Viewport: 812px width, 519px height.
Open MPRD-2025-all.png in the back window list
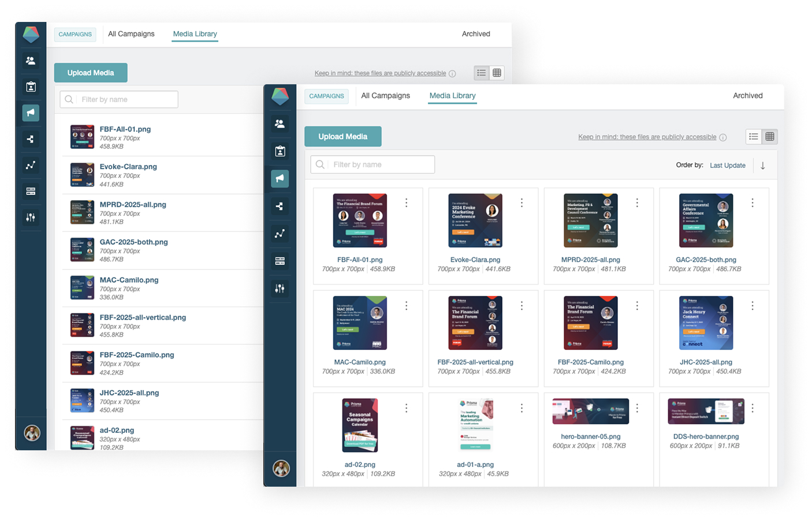[133, 204]
